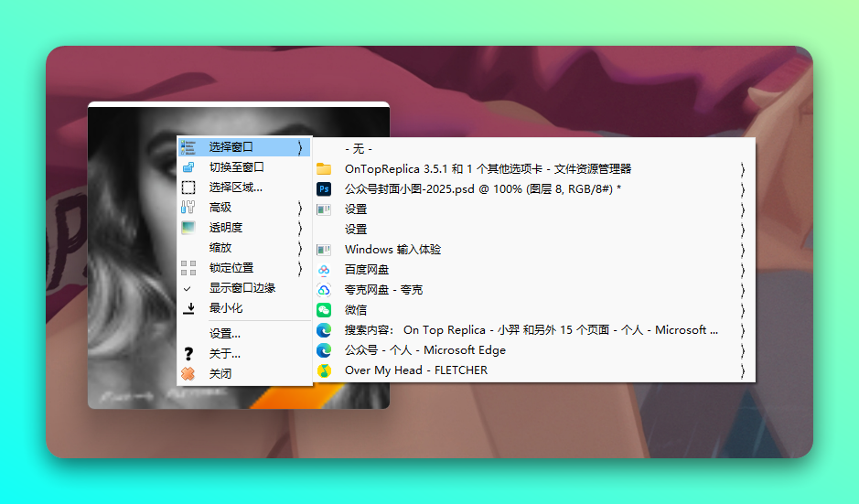The image size is (859, 504).
Task: Select the 夸克网盘 - 夸克 window entry
Action: click(533, 290)
